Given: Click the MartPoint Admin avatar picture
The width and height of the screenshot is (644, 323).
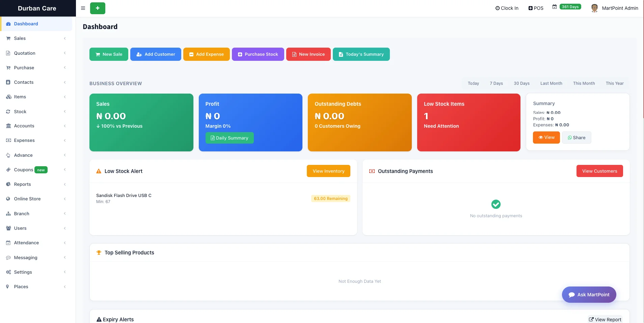Looking at the screenshot, I should pyautogui.click(x=595, y=8).
